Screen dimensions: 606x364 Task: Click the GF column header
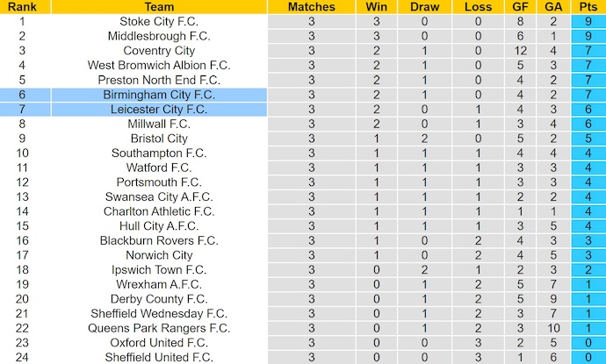[522, 6]
